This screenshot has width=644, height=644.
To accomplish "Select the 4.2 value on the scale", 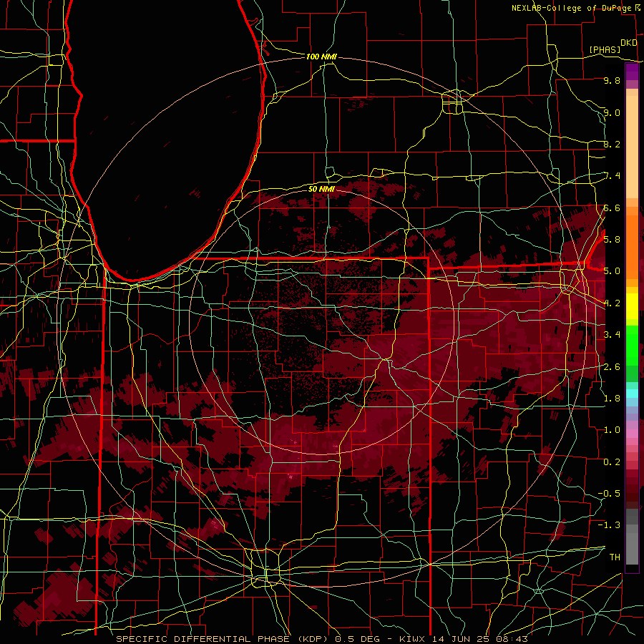I will 612,303.
